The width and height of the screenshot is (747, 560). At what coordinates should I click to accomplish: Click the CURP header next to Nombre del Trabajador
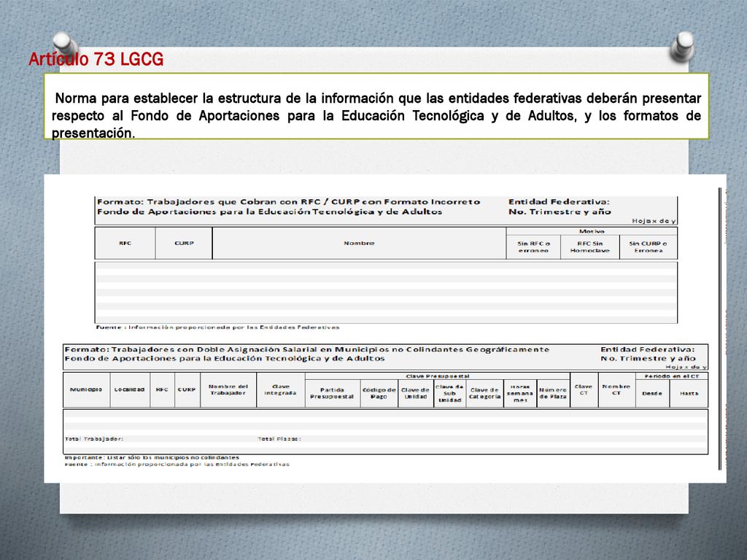pos(187,389)
